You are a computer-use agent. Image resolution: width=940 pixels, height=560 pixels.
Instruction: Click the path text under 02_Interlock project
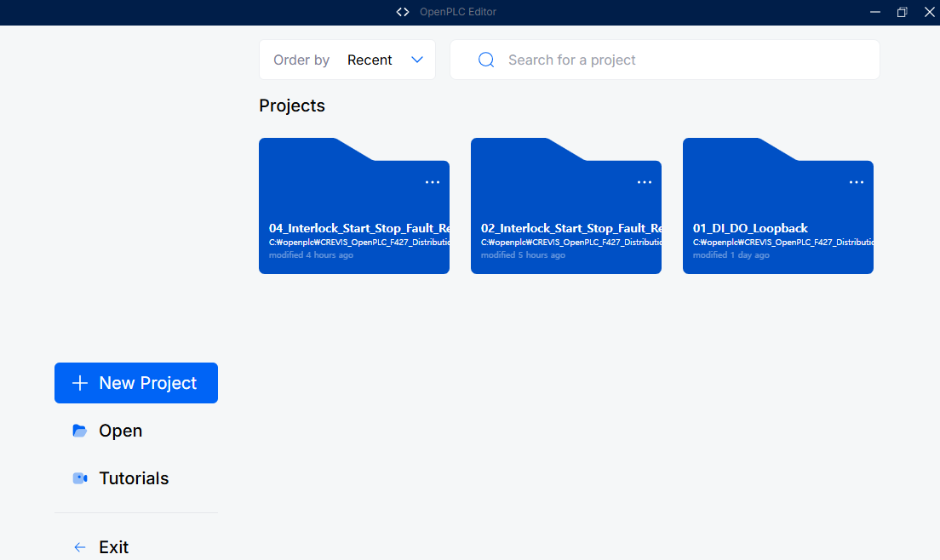pyautogui.click(x=570, y=242)
